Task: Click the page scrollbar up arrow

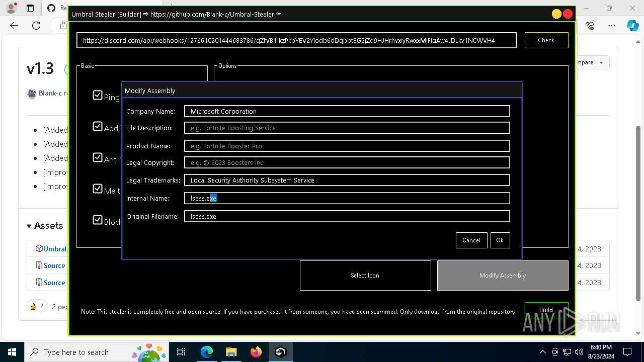Action: pos(639,42)
